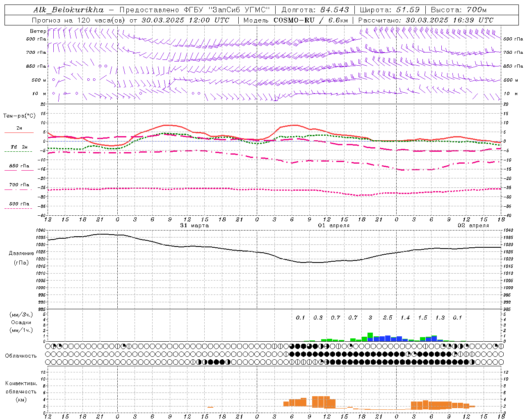Click the precipitation value label 2.5

[x=388, y=317]
